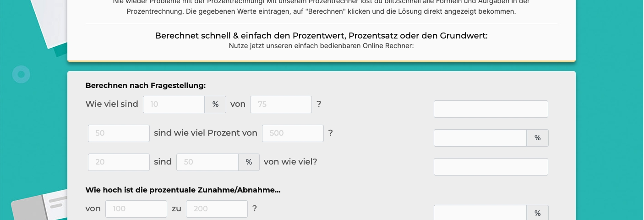Click the % symbol beside the 10 input
Image resolution: width=644 pixels, height=220 pixels.
point(215,104)
